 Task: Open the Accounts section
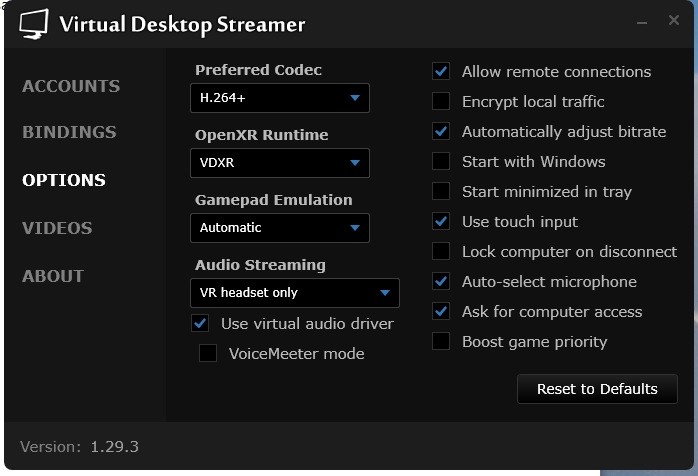[71, 86]
